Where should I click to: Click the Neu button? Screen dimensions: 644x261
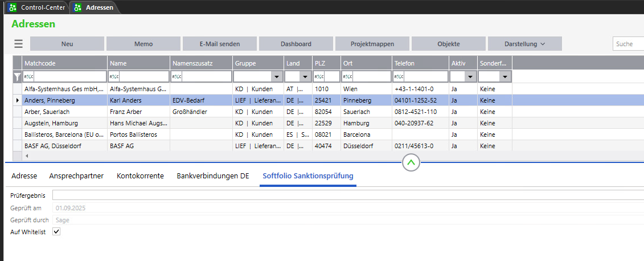pyautogui.click(x=67, y=44)
